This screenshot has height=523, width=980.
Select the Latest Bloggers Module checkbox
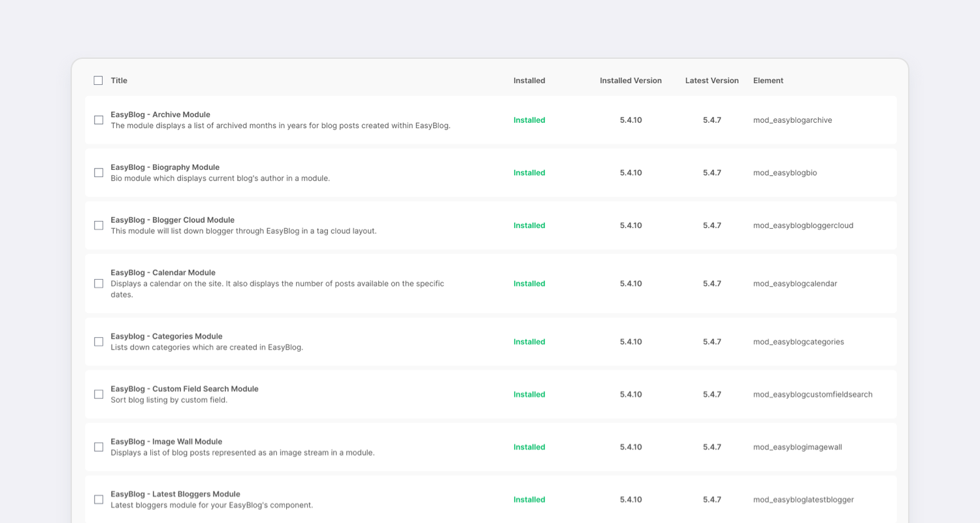(99, 499)
